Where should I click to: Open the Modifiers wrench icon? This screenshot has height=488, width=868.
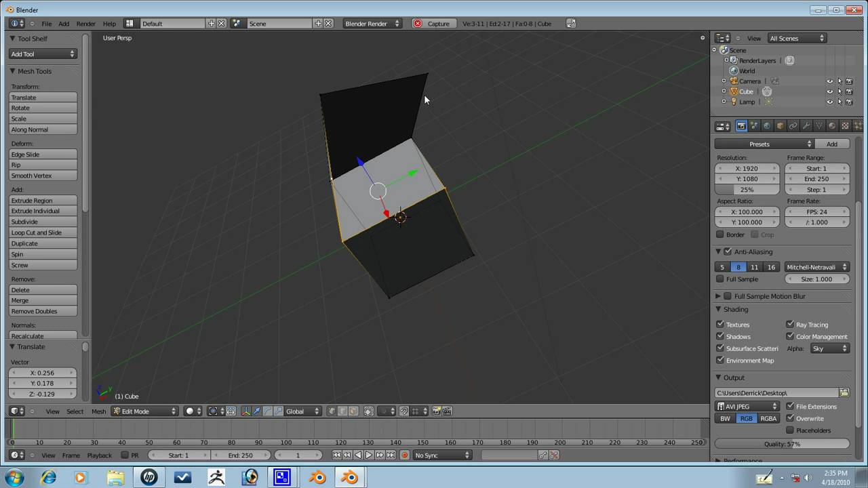tap(806, 126)
